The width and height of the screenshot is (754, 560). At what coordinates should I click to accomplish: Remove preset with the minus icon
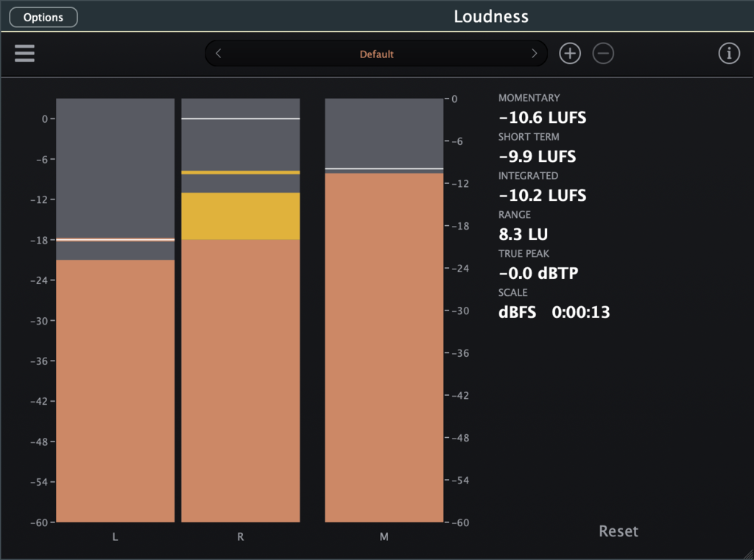[603, 54]
